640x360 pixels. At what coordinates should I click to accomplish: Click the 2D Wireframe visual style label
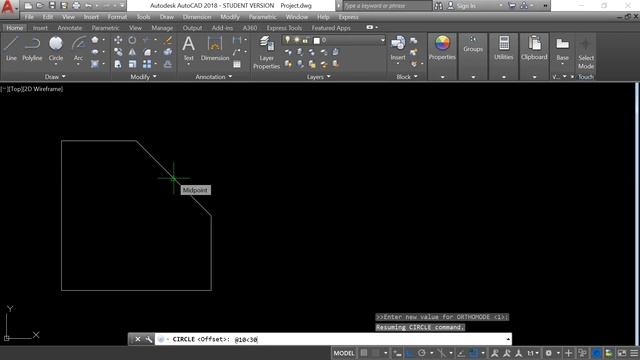point(42,89)
